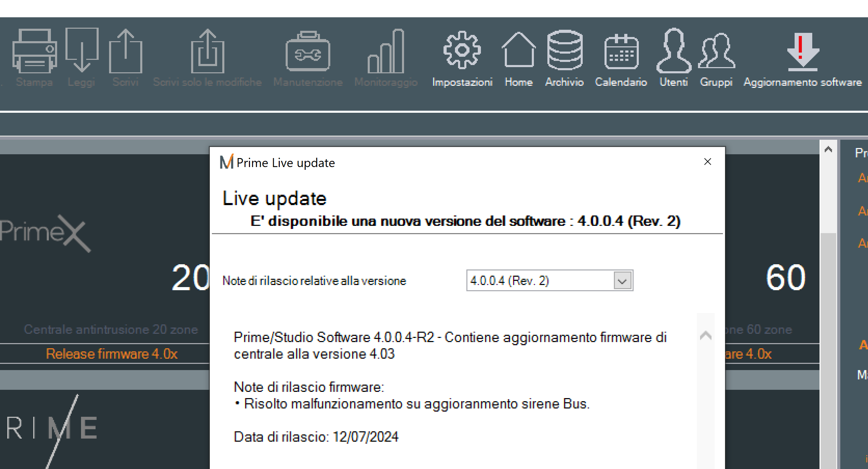Click the Leggi download icon

click(82, 50)
